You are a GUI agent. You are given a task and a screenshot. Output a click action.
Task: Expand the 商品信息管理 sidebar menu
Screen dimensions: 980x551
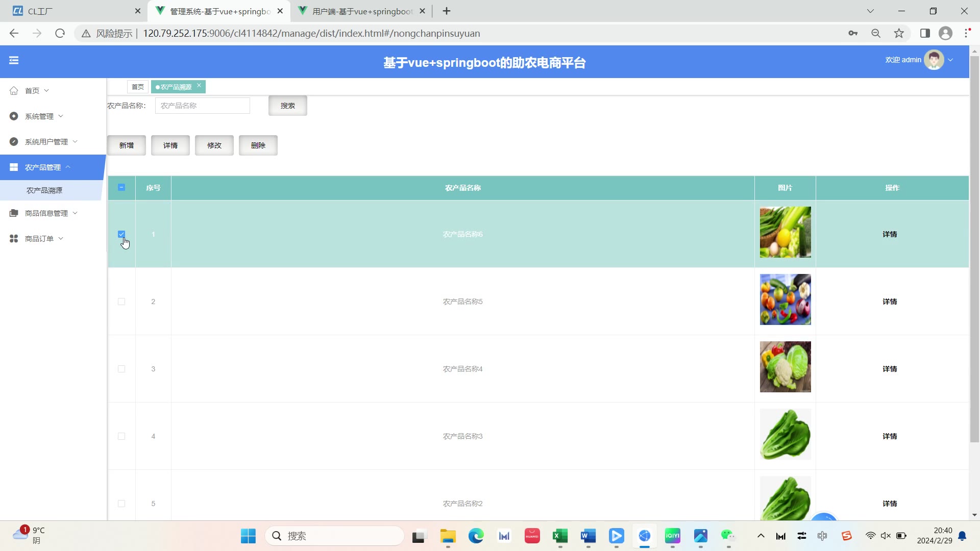pyautogui.click(x=46, y=213)
